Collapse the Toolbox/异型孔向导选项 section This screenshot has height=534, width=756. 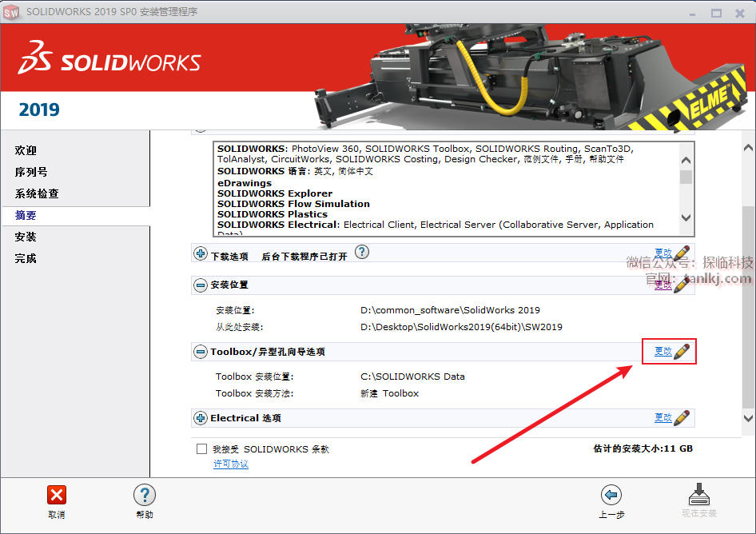point(201,352)
